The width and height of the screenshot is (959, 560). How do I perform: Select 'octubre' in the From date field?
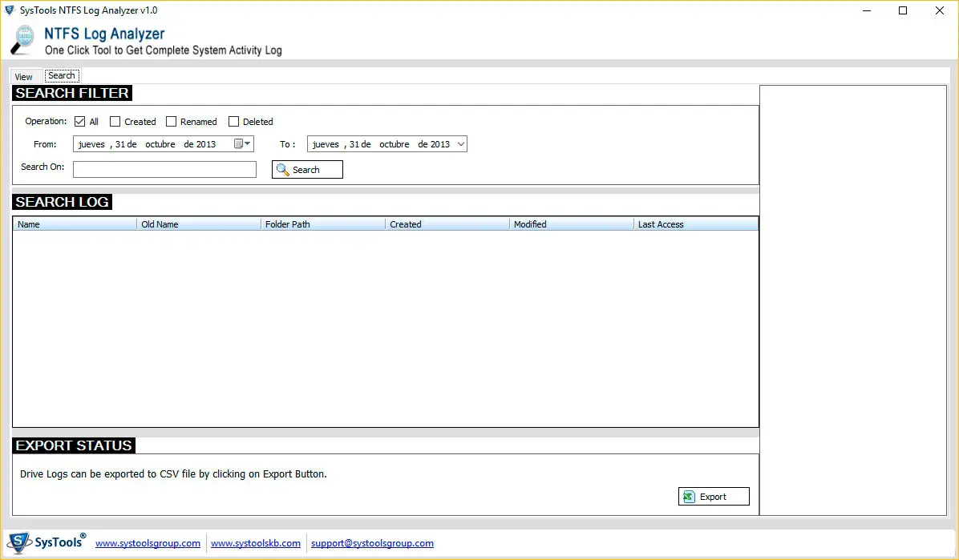tap(160, 144)
